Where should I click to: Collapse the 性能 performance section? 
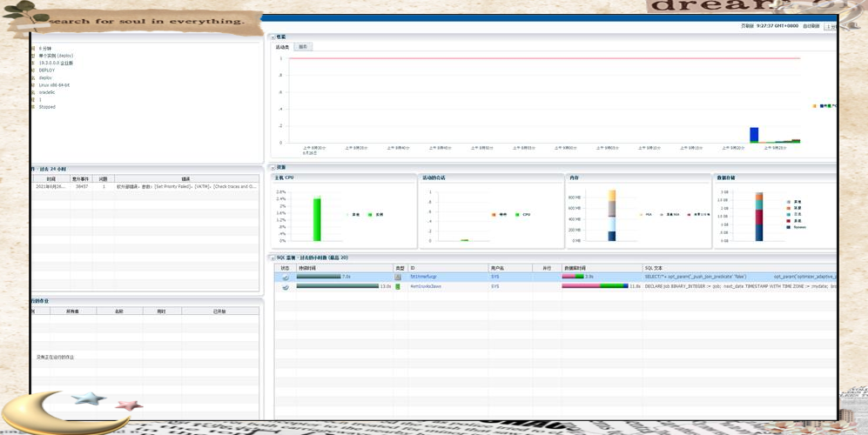pyautogui.click(x=273, y=37)
